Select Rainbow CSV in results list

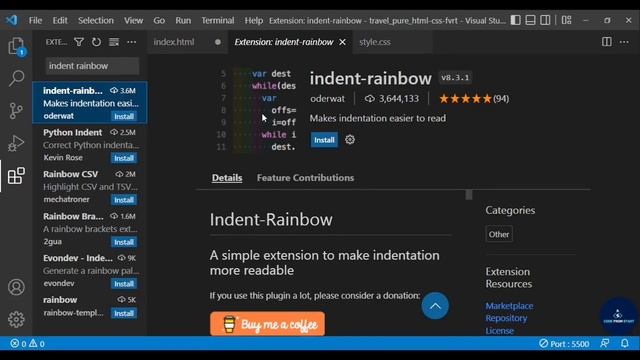coord(90,187)
